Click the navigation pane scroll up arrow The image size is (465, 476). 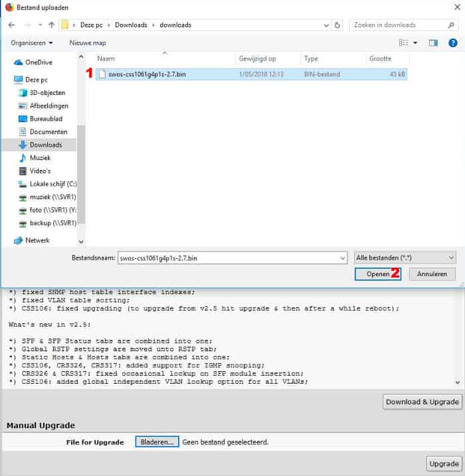[81, 57]
